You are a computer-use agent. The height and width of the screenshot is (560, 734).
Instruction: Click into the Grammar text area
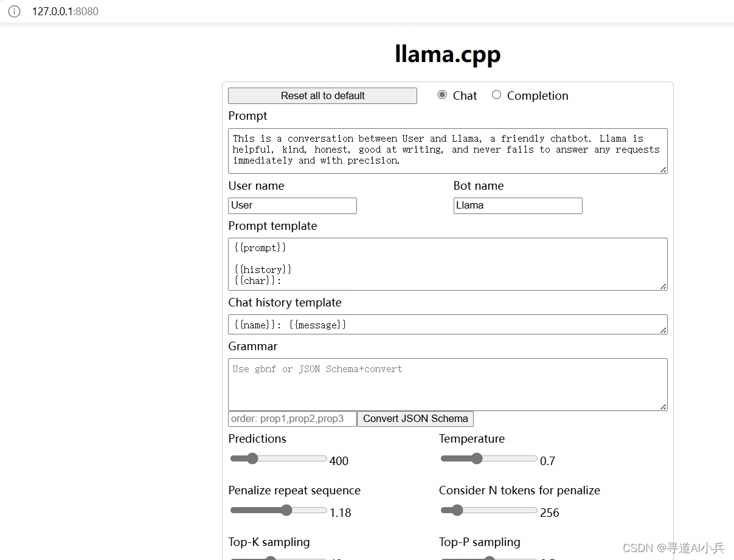448,384
